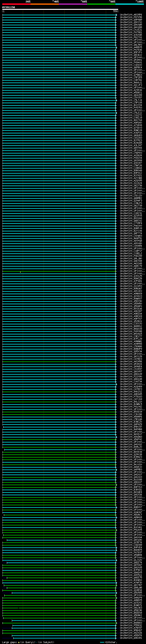This screenshot has width=146, height=644.
Task: Click the red ~20% identity legend bar
Action: click(x=16, y=4)
